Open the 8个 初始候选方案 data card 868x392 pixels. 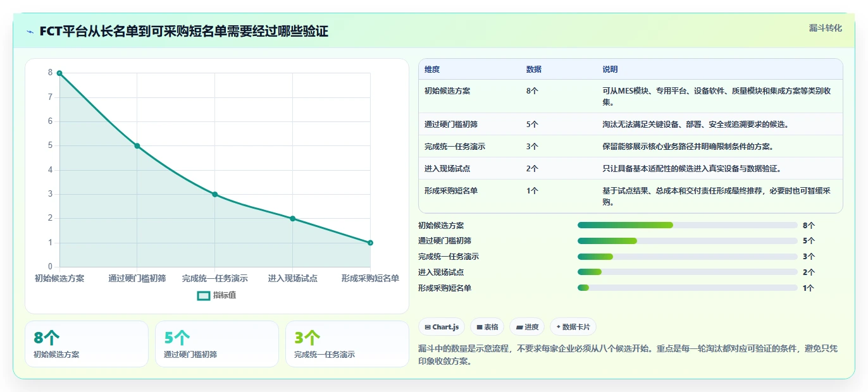(x=87, y=344)
